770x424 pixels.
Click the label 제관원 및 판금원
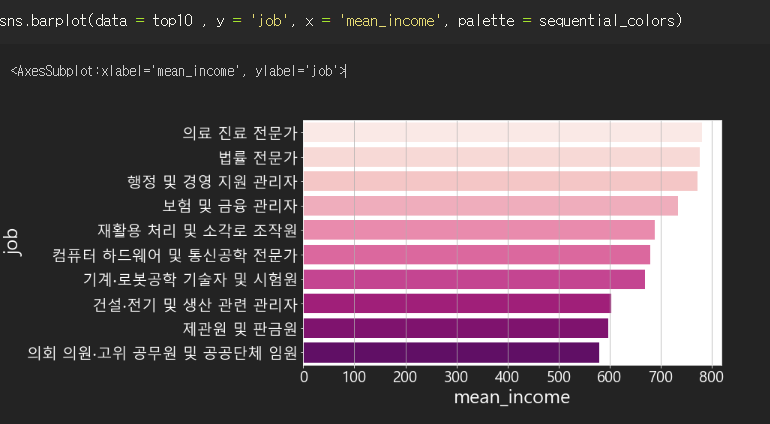(x=240, y=329)
